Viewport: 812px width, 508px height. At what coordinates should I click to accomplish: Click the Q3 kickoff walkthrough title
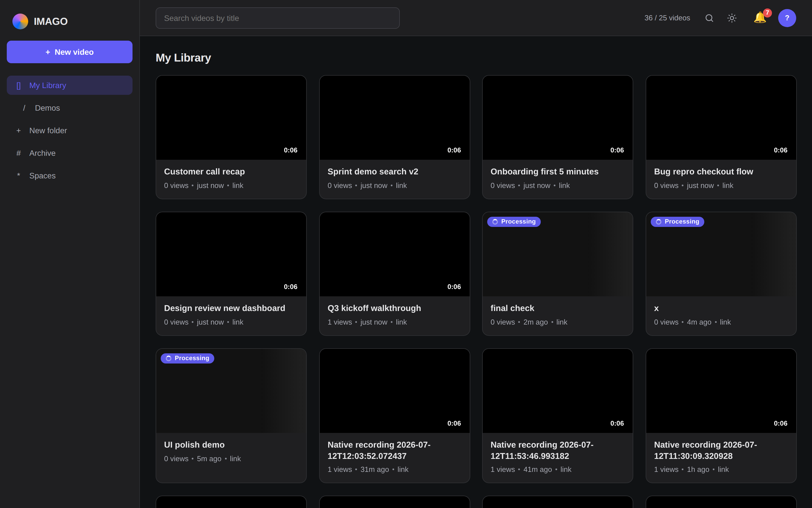click(x=374, y=308)
